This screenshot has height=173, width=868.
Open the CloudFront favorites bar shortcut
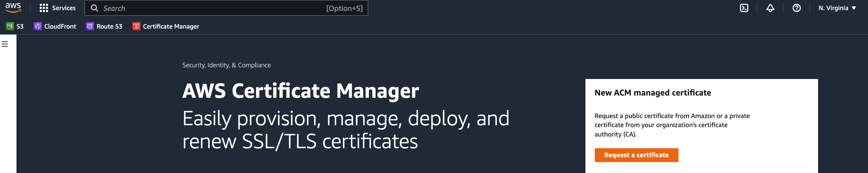(x=60, y=26)
